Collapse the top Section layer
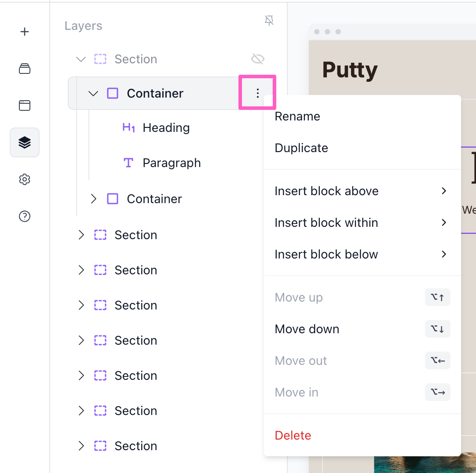The image size is (476, 473). click(81, 59)
